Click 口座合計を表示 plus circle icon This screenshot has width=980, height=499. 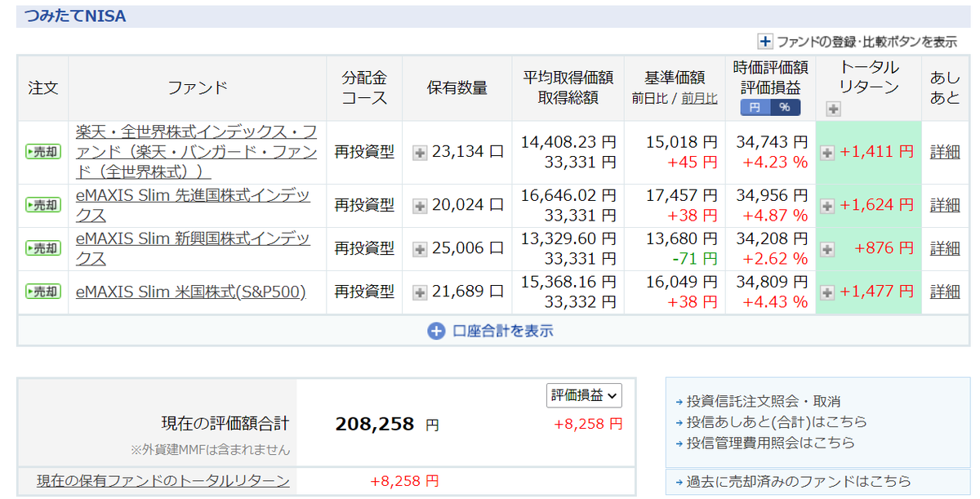pos(435,331)
